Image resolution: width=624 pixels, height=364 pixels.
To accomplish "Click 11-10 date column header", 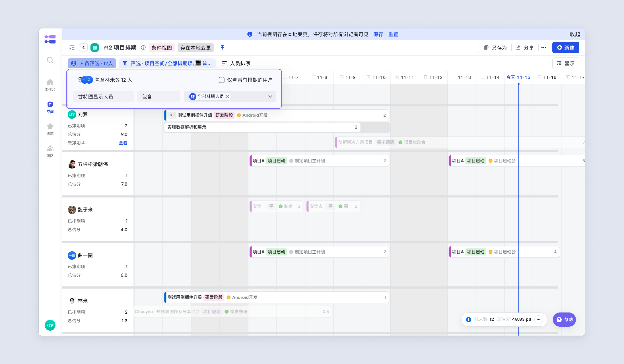I will point(376,77).
